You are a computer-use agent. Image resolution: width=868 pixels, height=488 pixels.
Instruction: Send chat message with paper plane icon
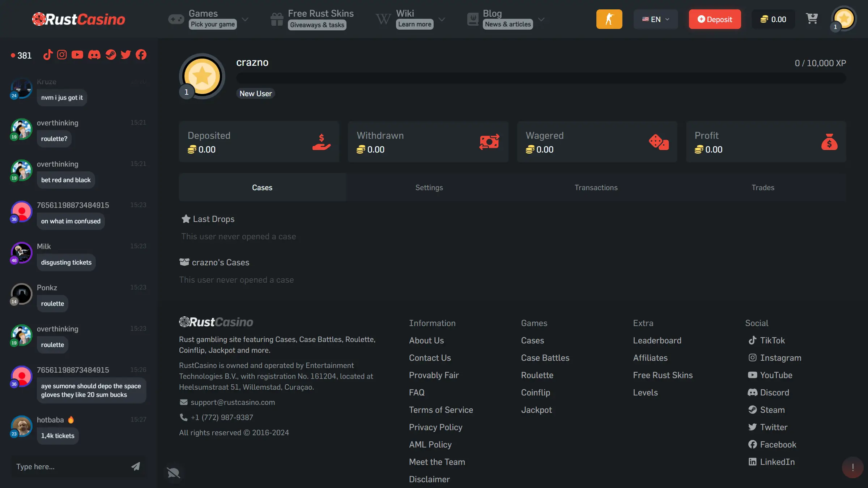pyautogui.click(x=136, y=466)
